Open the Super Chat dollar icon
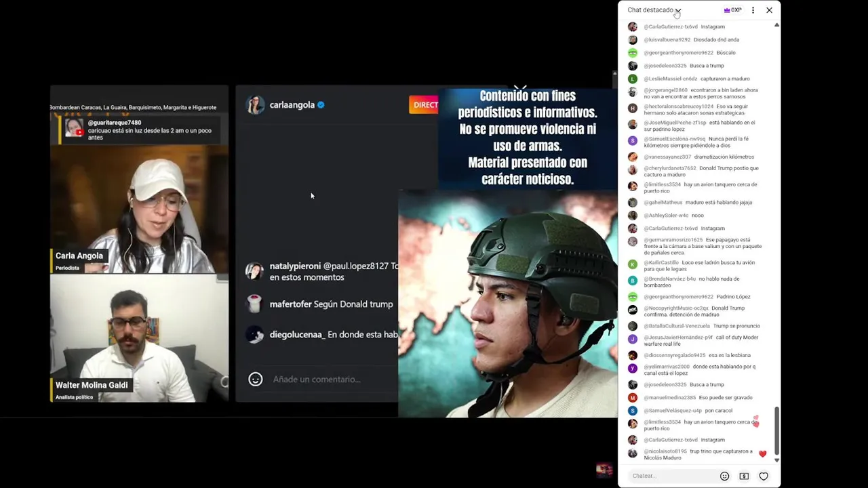This screenshot has height=488, width=868. coord(744,476)
